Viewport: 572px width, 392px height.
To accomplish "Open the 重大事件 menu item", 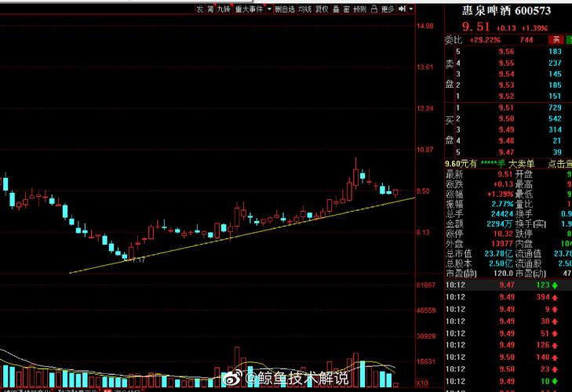I will click(249, 9).
